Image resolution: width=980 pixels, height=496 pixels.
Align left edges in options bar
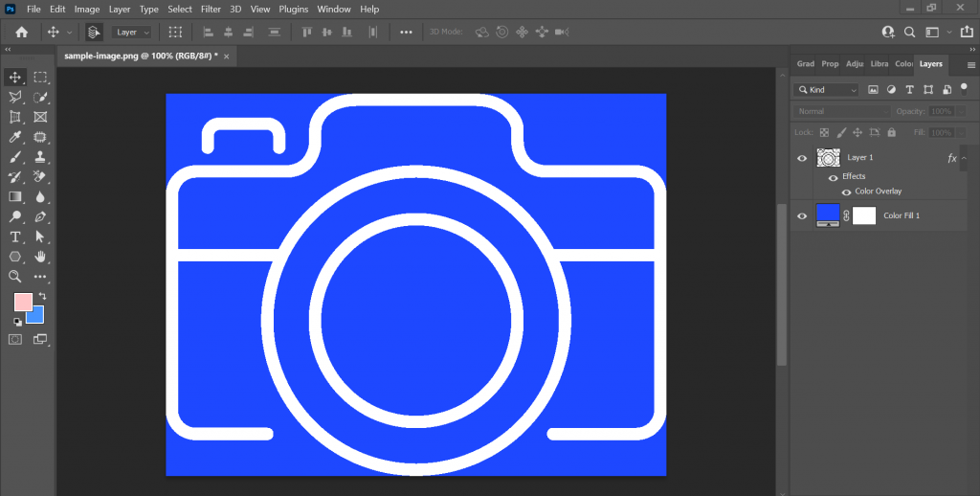(x=209, y=32)
